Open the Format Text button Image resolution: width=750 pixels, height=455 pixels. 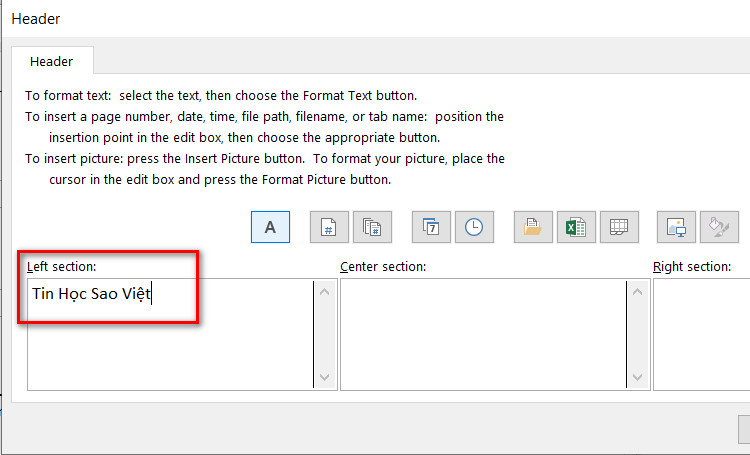(x=270, y=227)
